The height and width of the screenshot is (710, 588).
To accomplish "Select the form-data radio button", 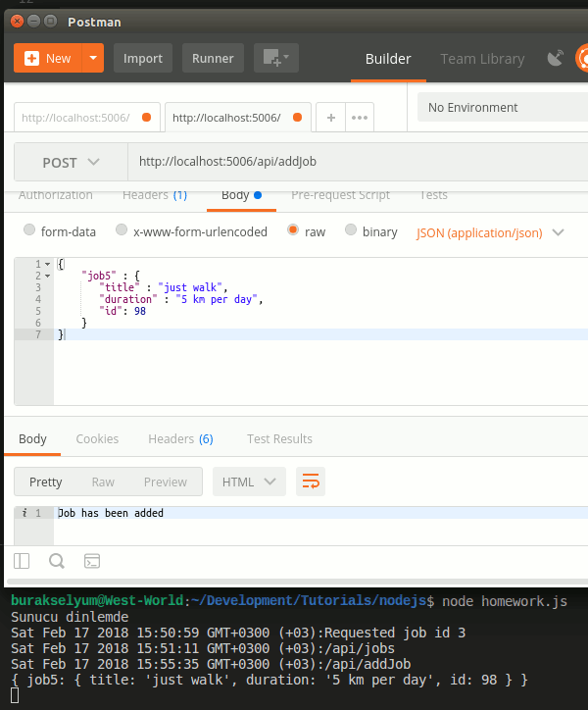I will tap(29, 229).
